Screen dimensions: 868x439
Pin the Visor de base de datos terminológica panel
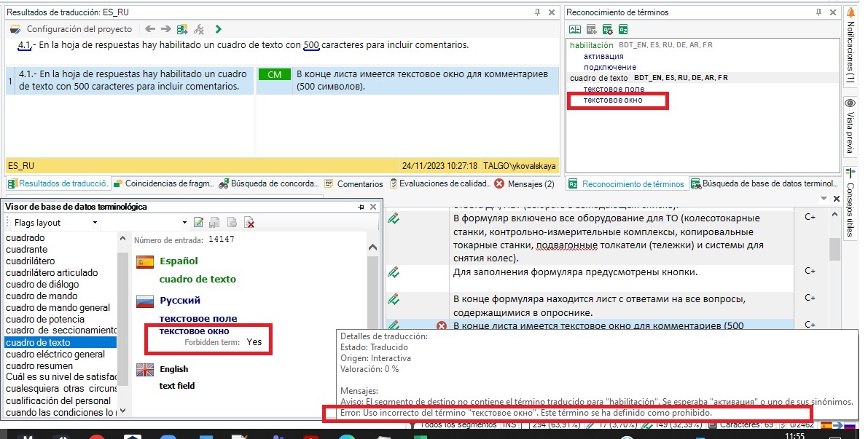pyautogui.click(x=361, y=207)
